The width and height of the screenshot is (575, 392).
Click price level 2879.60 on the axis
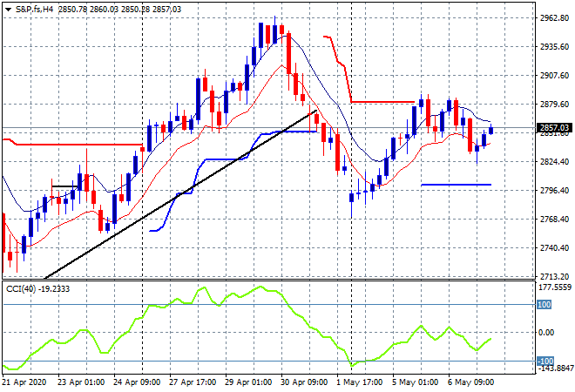tap(554, 105)
